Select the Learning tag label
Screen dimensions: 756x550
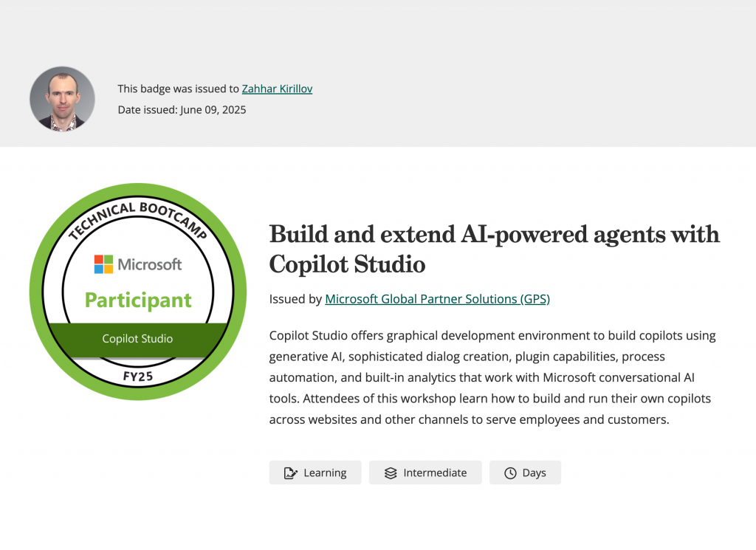(x=325, y=473)
